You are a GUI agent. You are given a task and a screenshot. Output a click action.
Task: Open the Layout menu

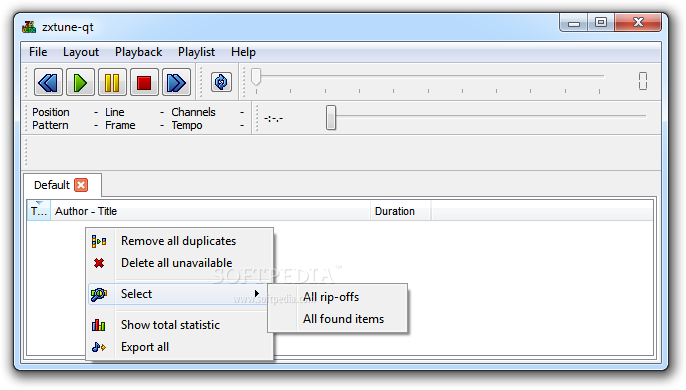(81, 52)
